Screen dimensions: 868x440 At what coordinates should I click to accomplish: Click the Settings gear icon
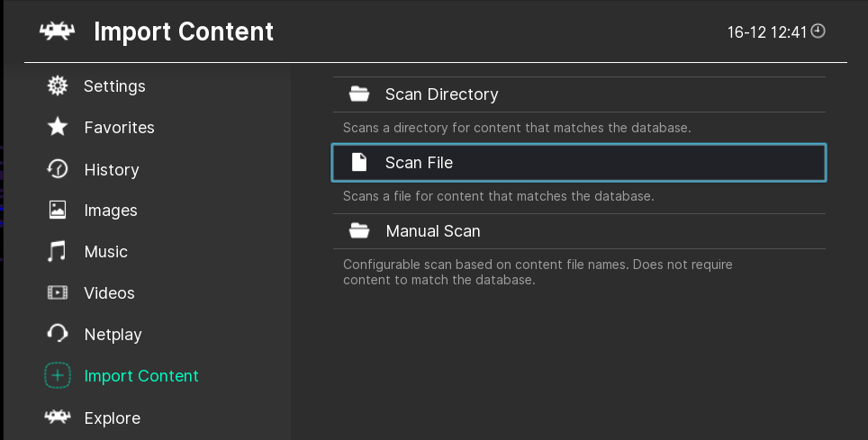click(x=58, y=86)
